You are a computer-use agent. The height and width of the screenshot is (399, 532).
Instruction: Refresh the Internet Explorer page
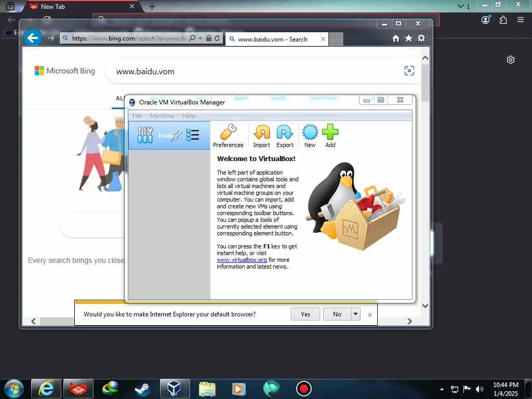point(217,38)
